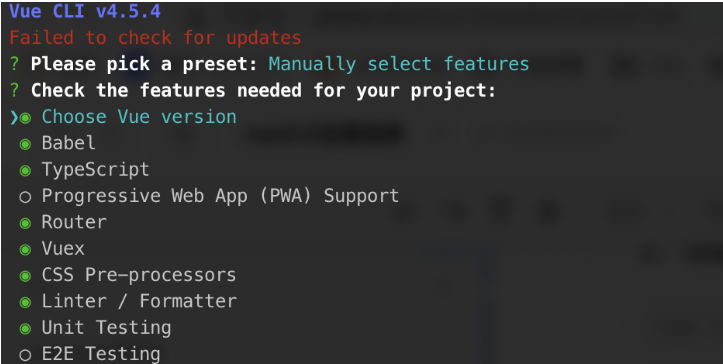Click the Failed to check for updates message
723x364 pixels.
[155, 38]
